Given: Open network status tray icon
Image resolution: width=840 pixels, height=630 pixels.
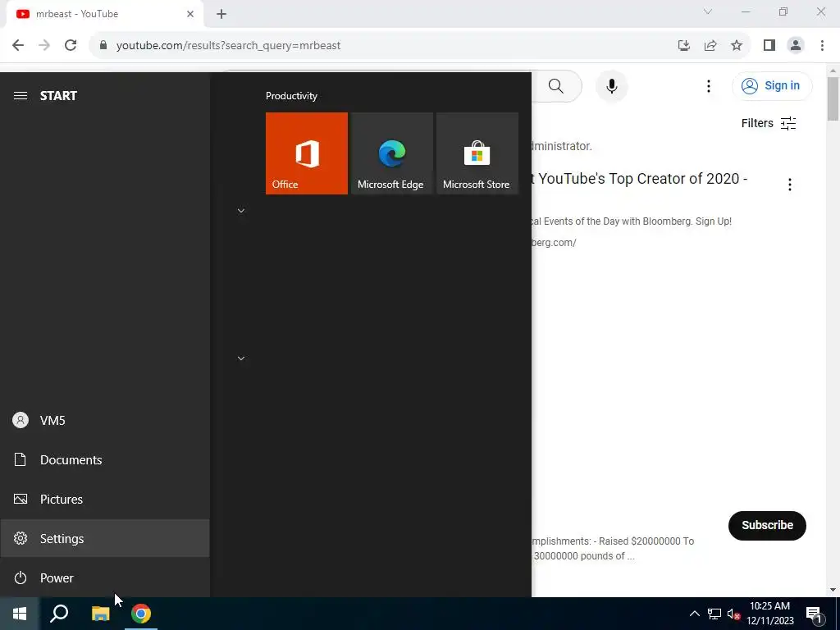Looking at the screenshot, I should tap(714, 614).
